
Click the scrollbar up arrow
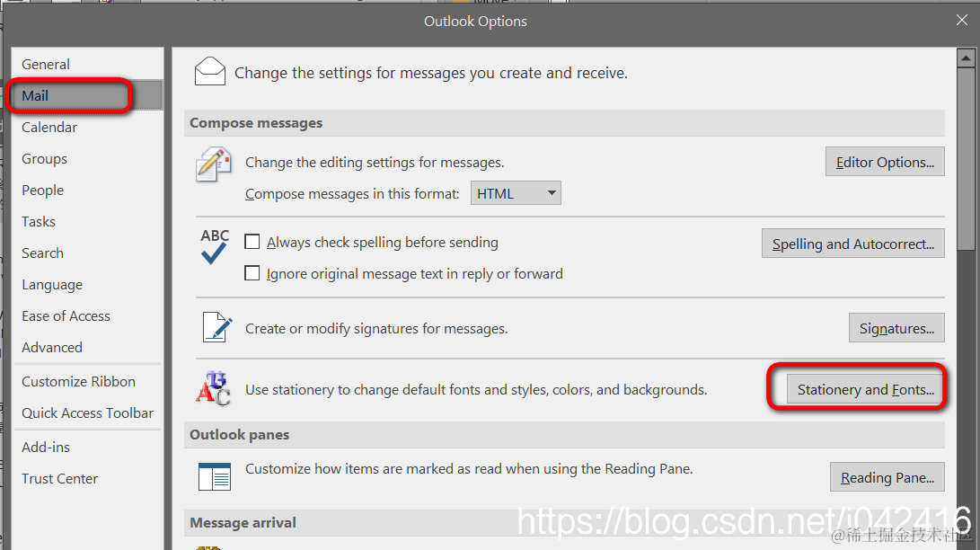(x=966, y=58)
